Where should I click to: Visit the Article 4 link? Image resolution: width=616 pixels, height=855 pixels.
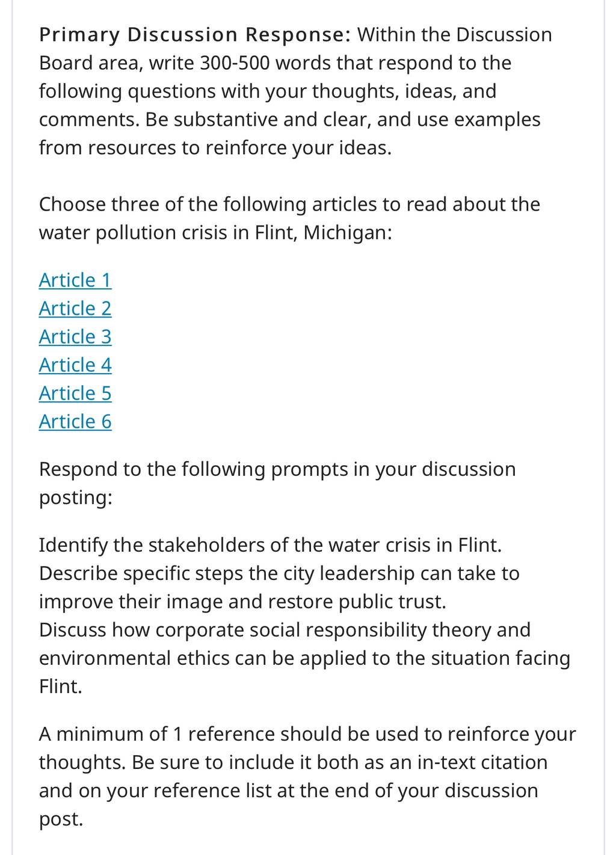click(75, 365)
